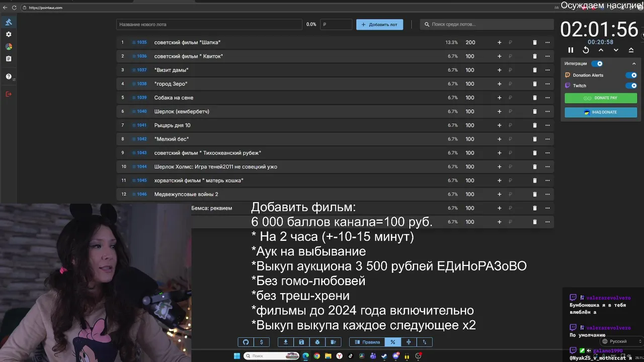Click the red logout sidebar icon
This screenshot has width=644, height=362.
click(8, 94)
